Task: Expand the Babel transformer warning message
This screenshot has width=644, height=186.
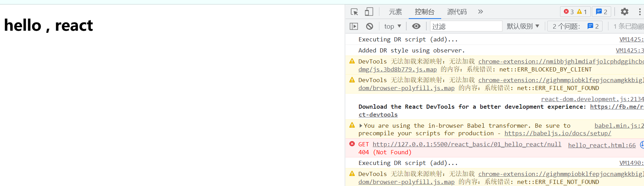Action: [x=361, y=126]
